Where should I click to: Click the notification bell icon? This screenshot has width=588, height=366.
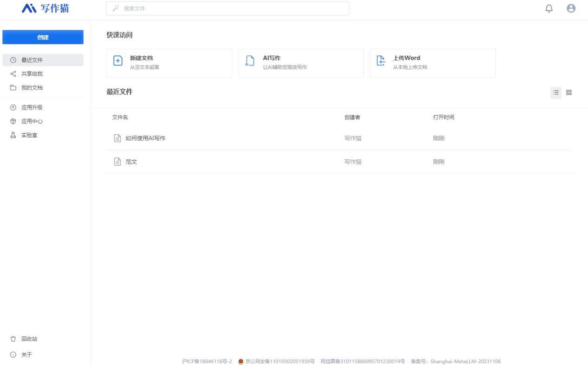click(549, 8)
